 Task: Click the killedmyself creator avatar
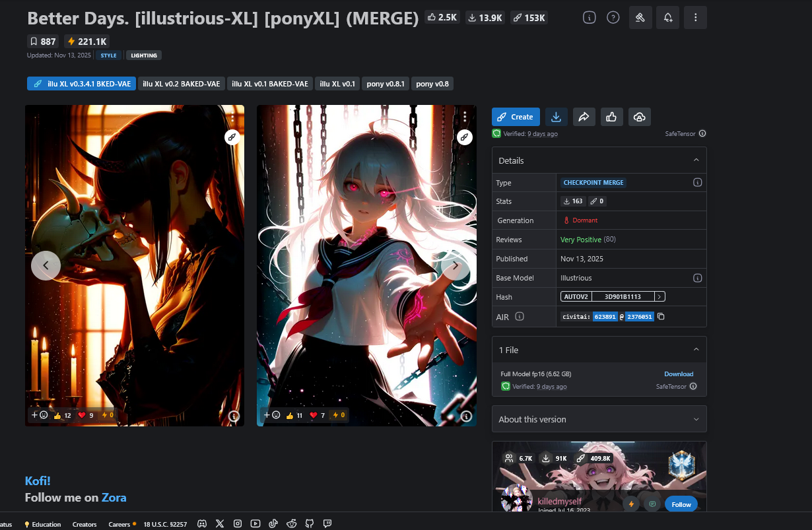click(517, 498)
